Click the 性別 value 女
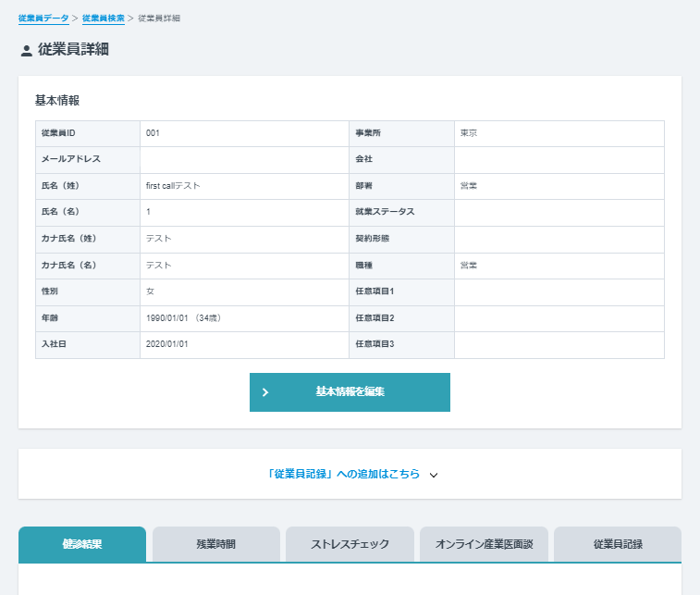Screen dimensions: 700x595 click(x=150, y=291)
